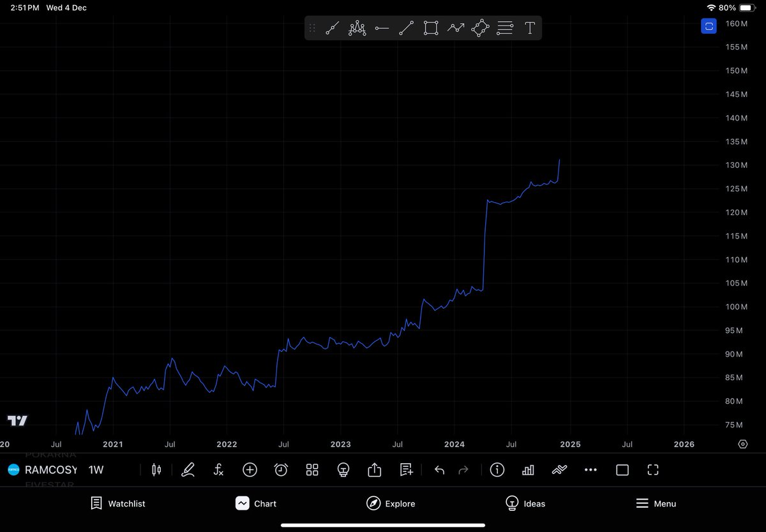Select the Text annotation tool
Screen dimensions: 766x532
click(x=529, y=27)
